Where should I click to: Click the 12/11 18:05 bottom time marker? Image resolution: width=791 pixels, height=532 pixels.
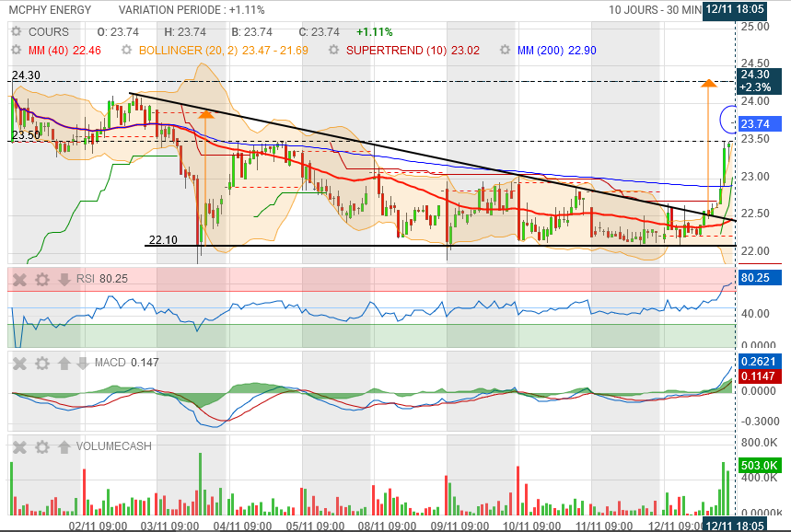pyautogui.click(x=735, y=525)
